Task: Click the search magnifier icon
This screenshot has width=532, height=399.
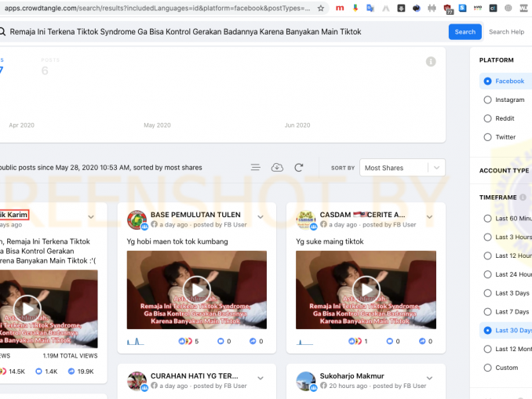Action: click(x=2, y=32)
